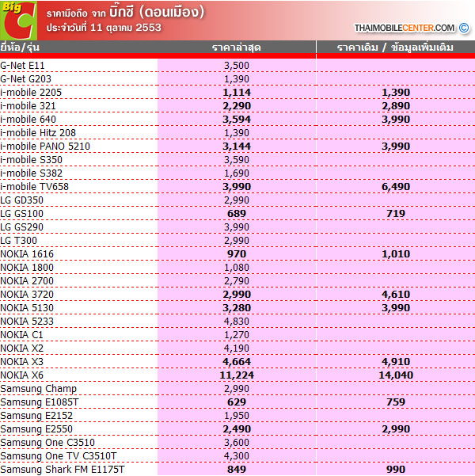Click i-mobile 2205 model name
The height and width of the screenshot is (476, 475).
point(31,93)
